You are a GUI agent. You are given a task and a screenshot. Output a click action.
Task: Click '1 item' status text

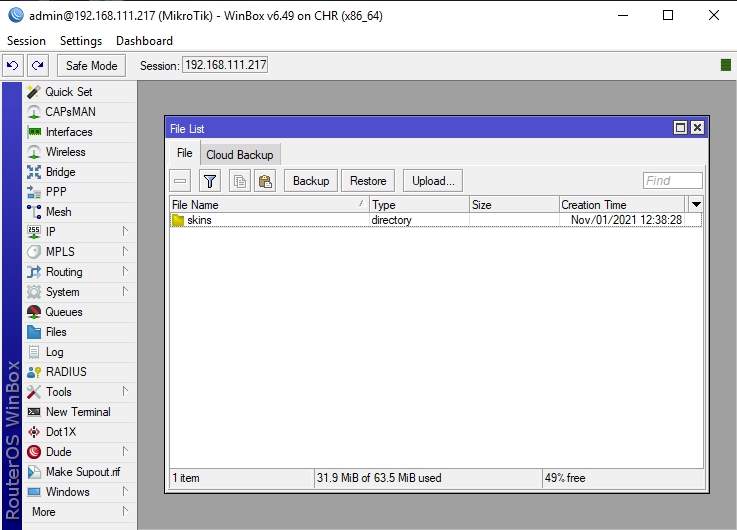point(186,478)
